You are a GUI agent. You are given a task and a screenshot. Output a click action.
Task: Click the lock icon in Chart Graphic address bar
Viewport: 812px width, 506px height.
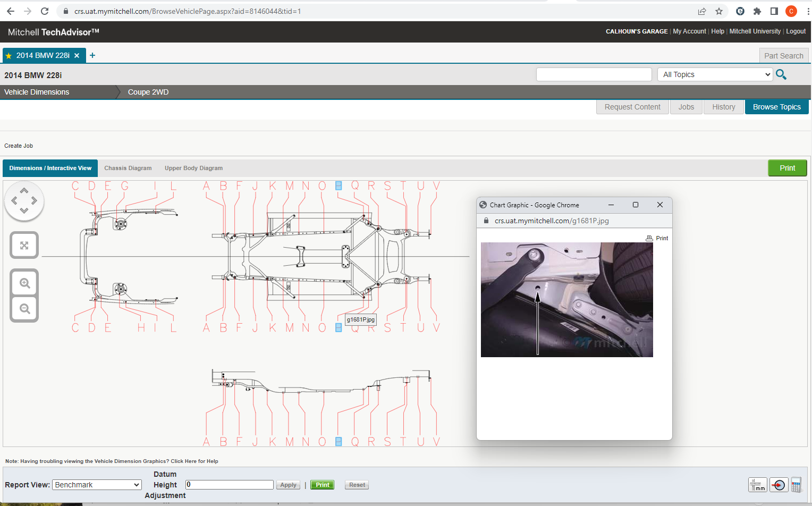click(486, 221)
